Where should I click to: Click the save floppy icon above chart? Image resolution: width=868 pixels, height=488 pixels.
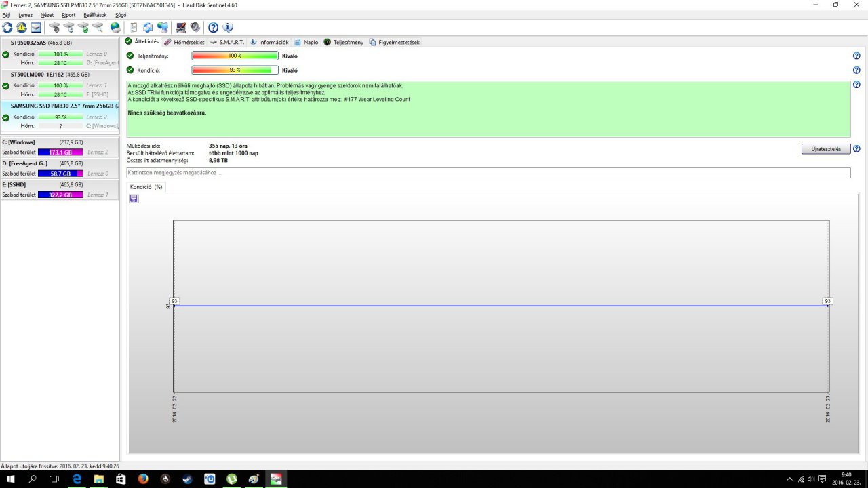coord(134,199)
